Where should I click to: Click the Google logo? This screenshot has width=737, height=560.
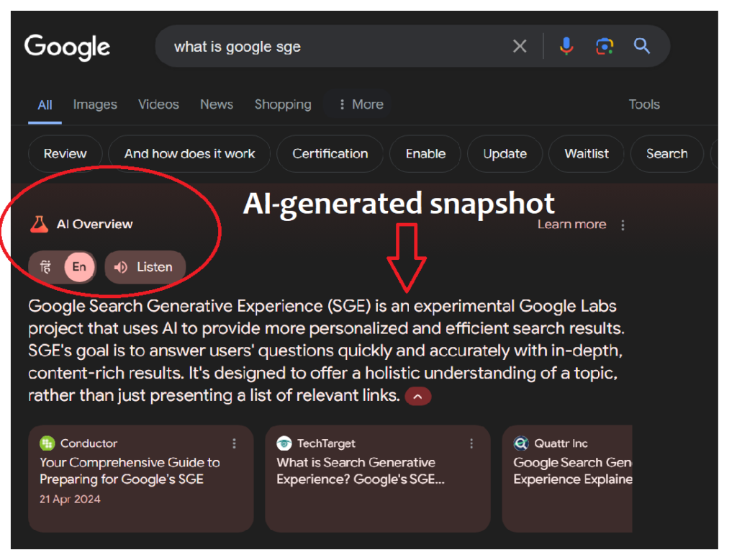pyautogui.click(x=67, y=47)
